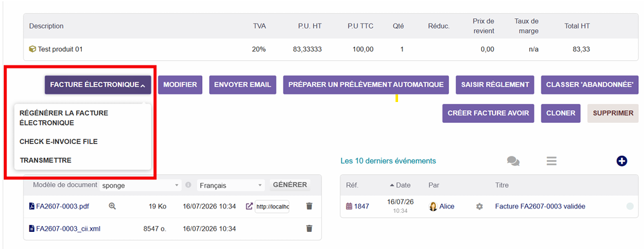Open the Alice user link

(447, 207)
